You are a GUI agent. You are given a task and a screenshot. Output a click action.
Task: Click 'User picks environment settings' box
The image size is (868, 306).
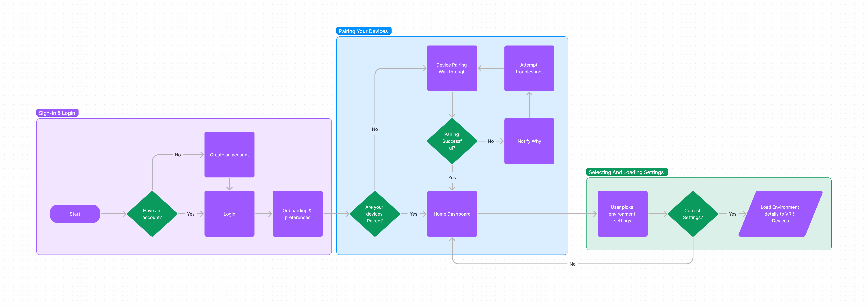(622, 214)
